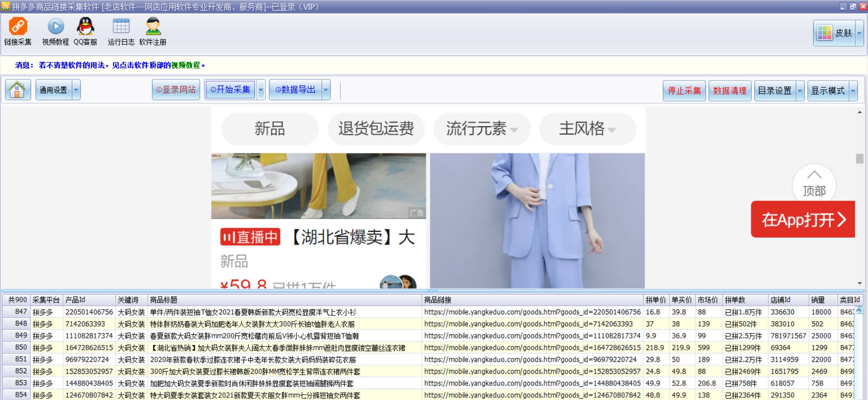The width and height of the screenshot is (868, 400).
Task: Click the 在App打开 red button
Action: [x=803, y=219]
